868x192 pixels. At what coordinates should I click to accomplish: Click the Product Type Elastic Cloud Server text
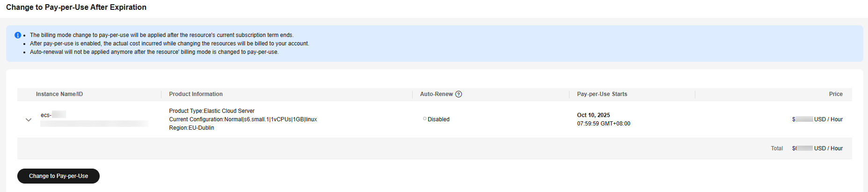(x=212, y=111)
